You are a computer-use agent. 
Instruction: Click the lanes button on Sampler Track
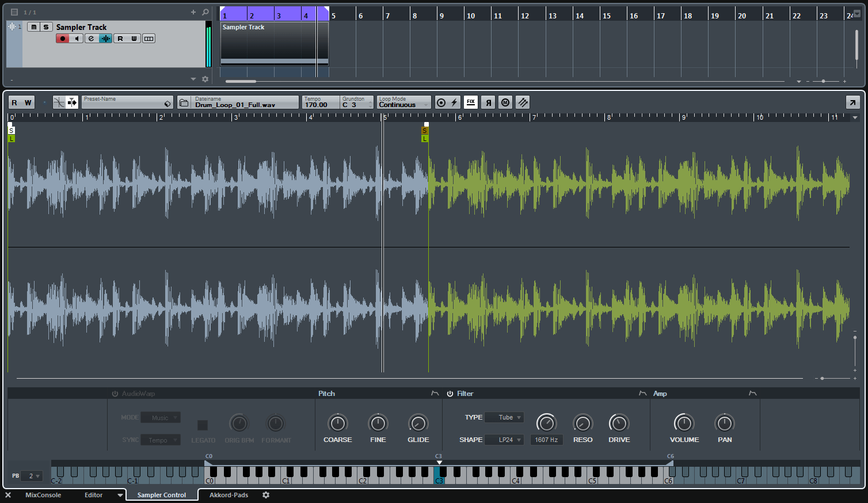tap(149, 39)
